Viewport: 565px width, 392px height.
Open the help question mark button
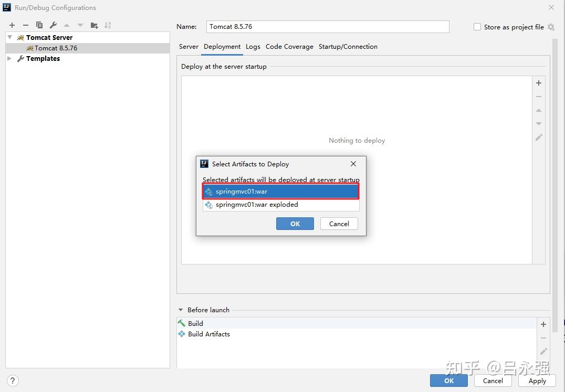[x=13, y=380]
